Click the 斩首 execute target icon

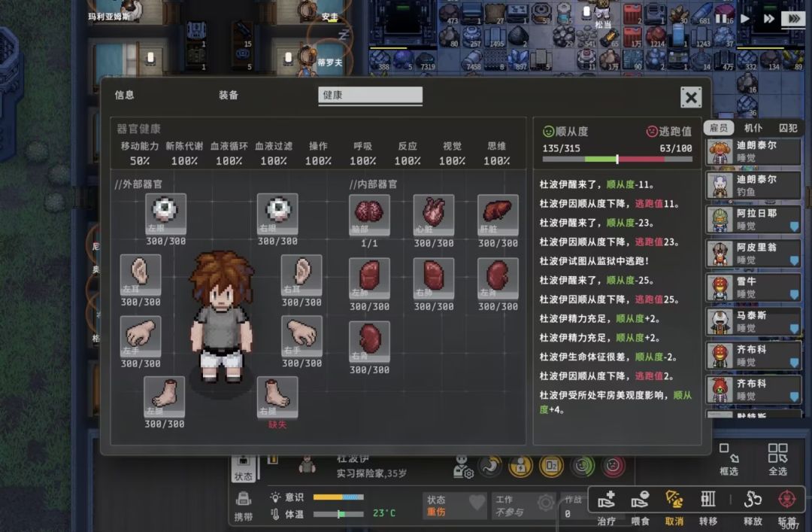pos(787,500)
